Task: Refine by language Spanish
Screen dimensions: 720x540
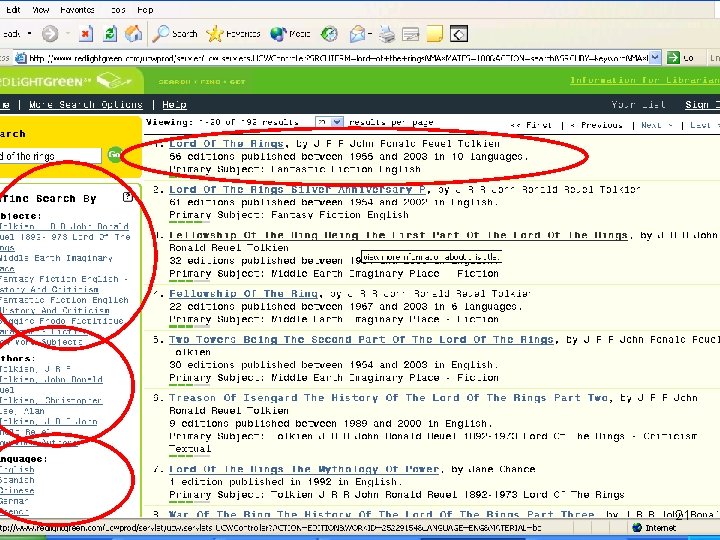Action: click(17, 480)
